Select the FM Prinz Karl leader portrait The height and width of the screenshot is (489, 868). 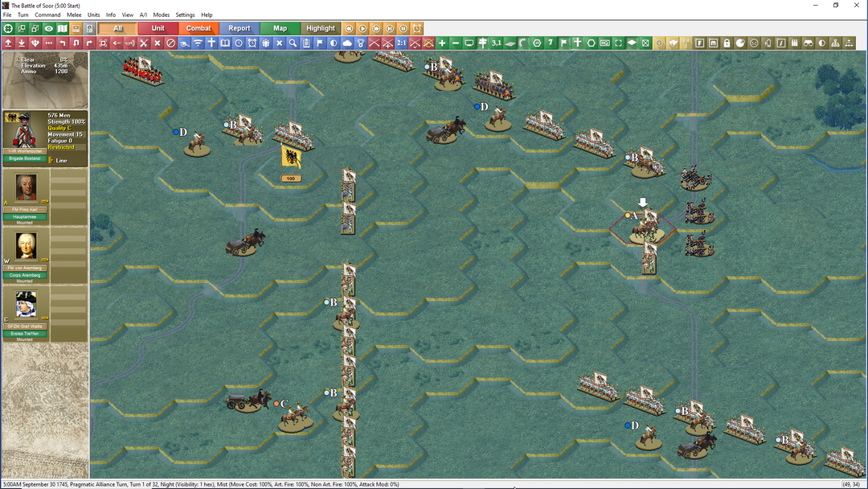(26, 187)
